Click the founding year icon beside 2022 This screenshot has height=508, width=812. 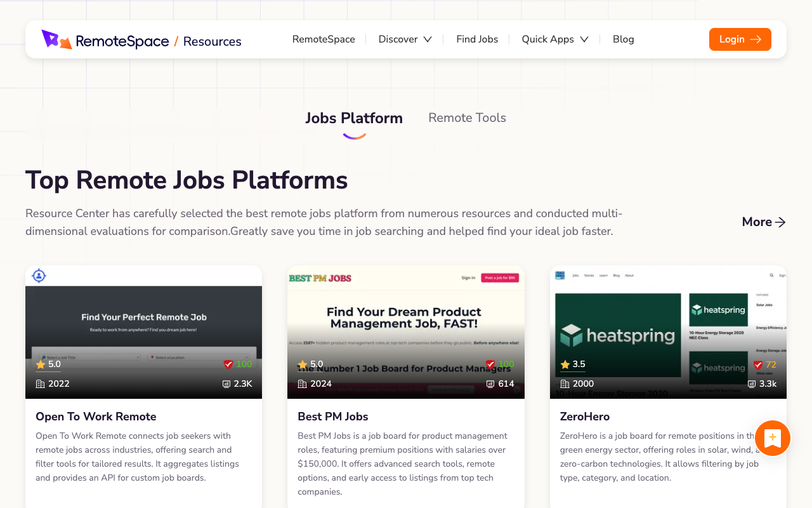pos(41,384)
